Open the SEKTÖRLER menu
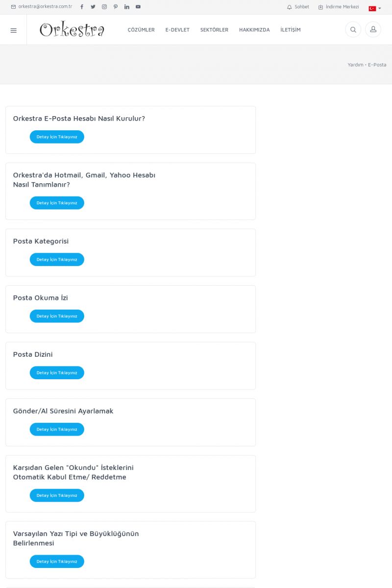 coord(214,30)
